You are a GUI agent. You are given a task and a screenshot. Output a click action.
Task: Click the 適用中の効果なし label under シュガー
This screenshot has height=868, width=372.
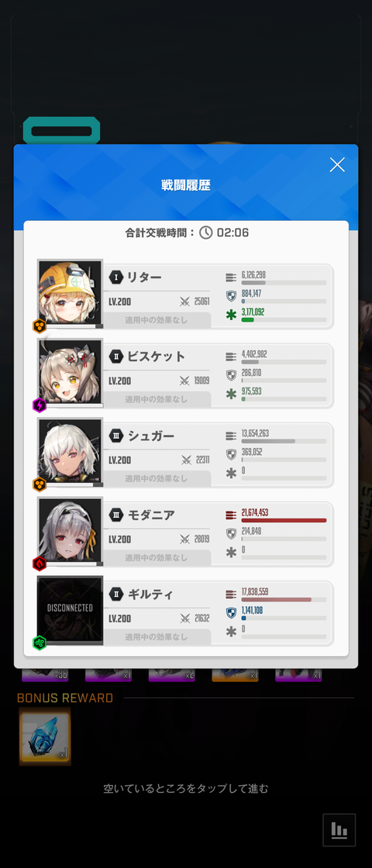click(x=157, y=477)
